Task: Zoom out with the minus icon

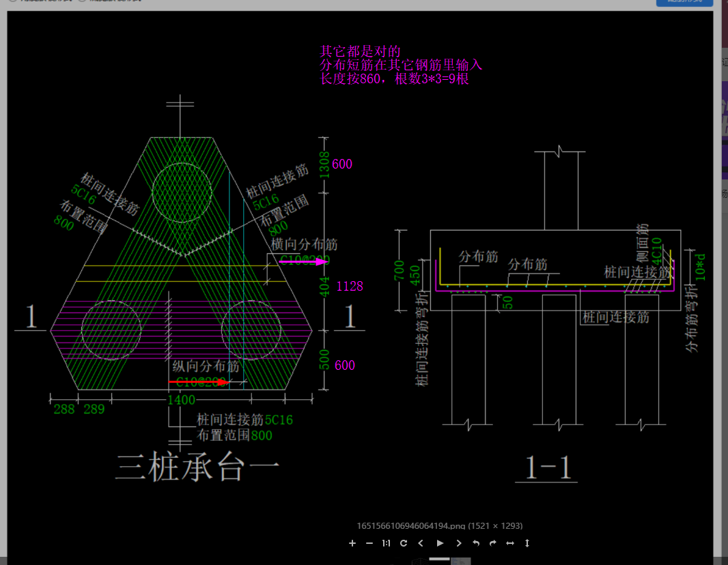Action: coord(369,543)
